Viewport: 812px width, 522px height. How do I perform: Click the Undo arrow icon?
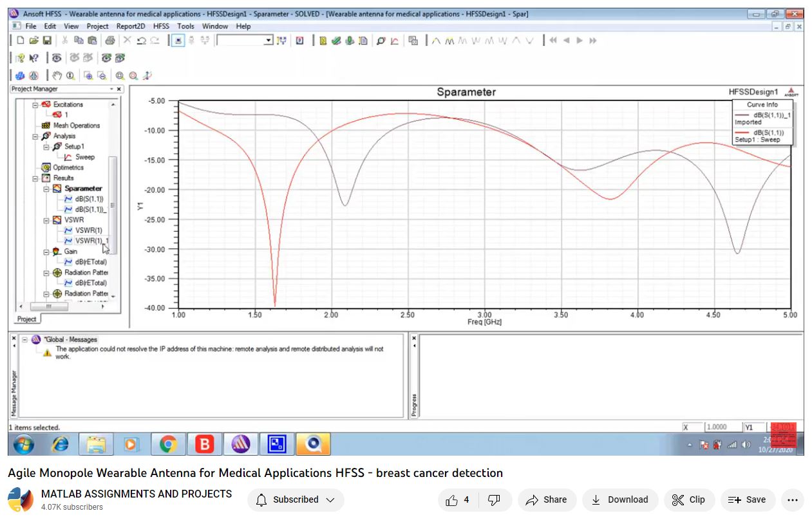141,41
